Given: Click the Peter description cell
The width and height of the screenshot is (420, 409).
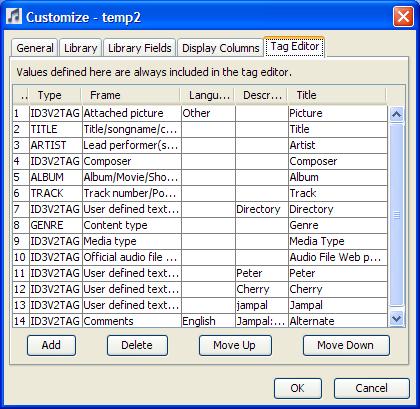Looking at the screenshot, I should 262,273.
